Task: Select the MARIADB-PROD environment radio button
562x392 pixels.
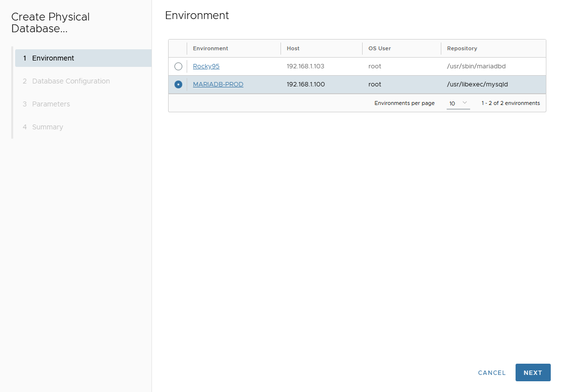Action: coord(178,84)
